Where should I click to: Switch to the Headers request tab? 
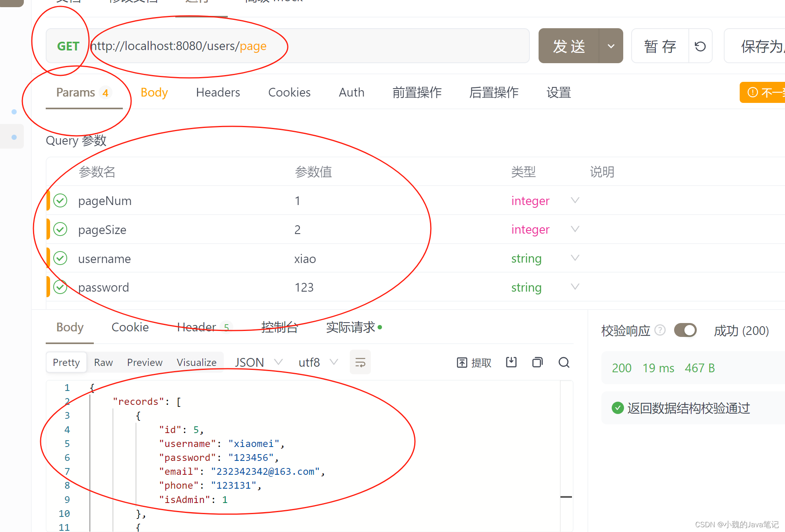(218, 92)
